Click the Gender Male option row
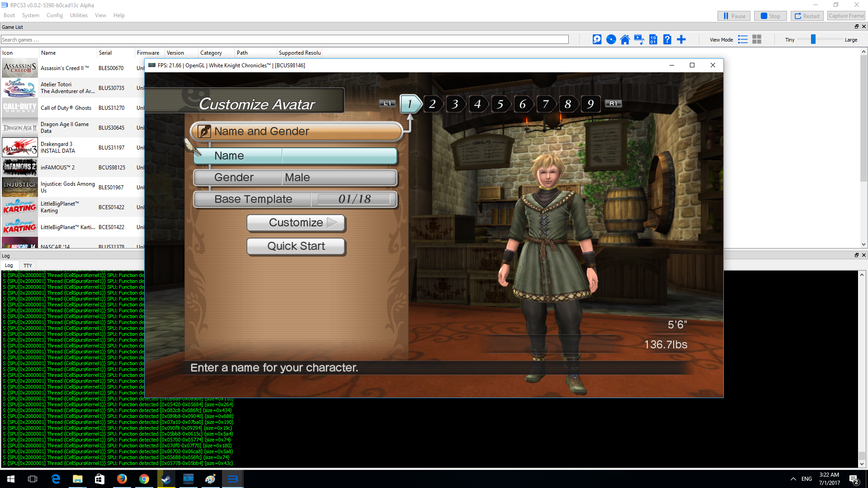868x488 pixels. pos(296,178)
